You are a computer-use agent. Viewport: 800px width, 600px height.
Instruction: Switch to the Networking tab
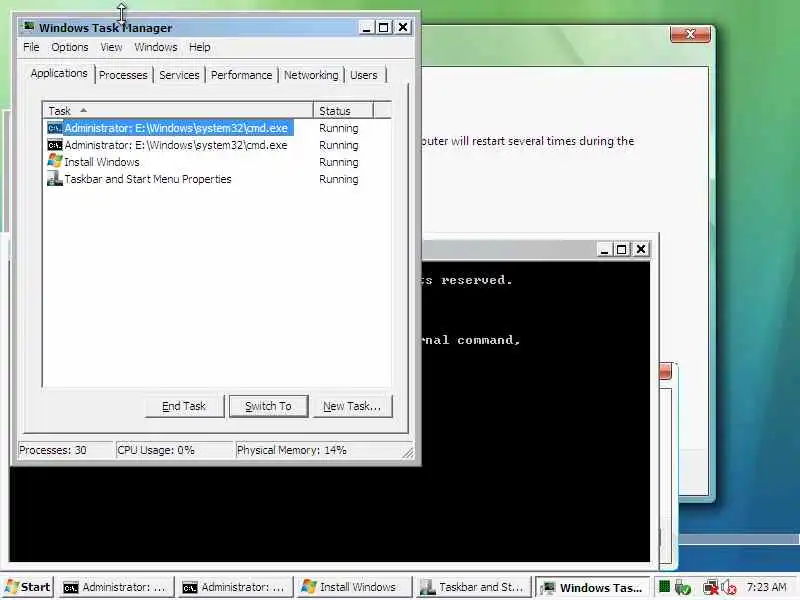click(x=311, y=74)
